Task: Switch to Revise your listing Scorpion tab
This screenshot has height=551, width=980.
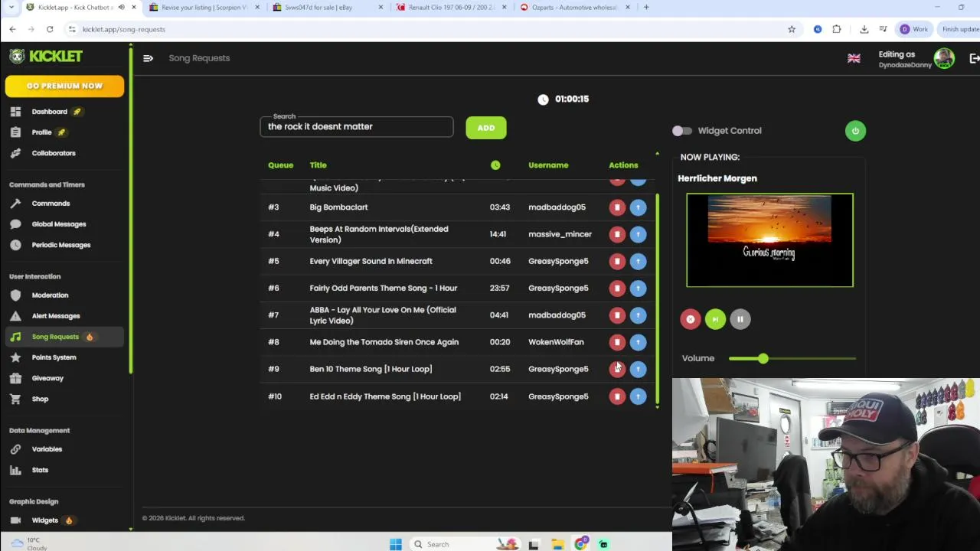Action: click(x=204, y=8)
